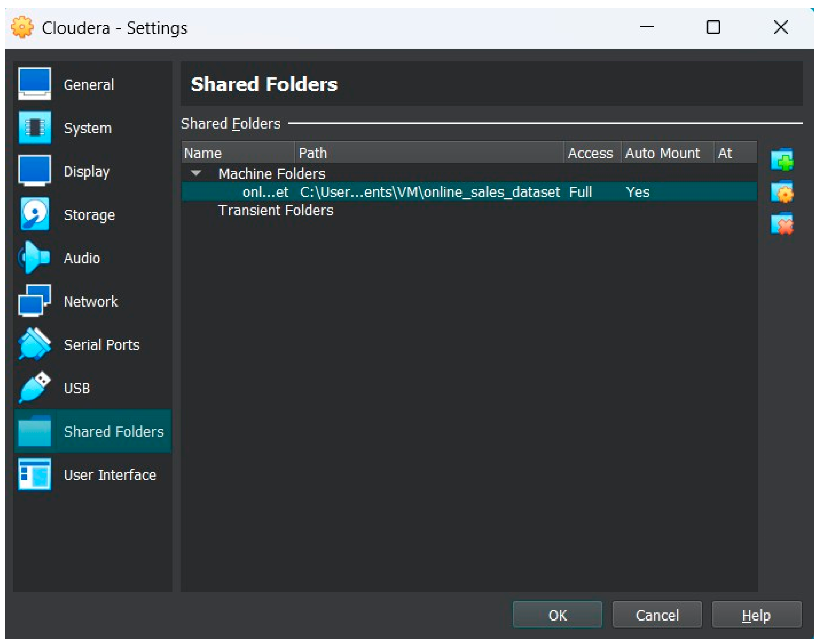
Task: Select the Serial Ports section
Action: tap(101, 345)
